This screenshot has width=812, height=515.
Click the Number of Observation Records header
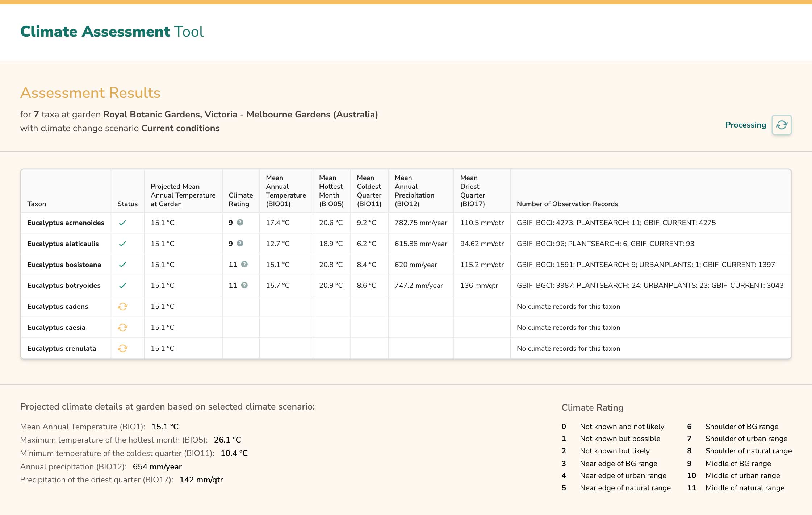point(567,204)
